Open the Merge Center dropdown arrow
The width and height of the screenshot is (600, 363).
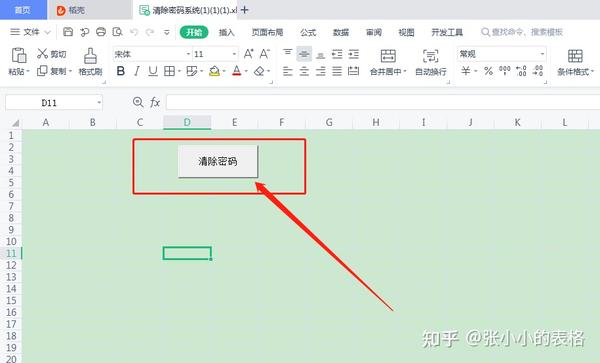(x=404, y=72)
